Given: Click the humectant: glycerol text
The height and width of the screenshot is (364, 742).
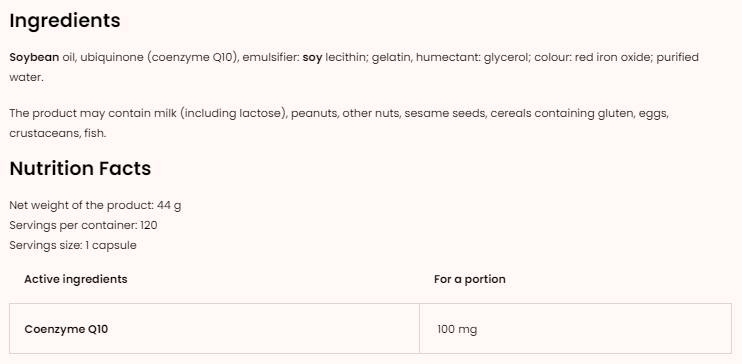Looking at the screenshot, I should coord(473,58).
